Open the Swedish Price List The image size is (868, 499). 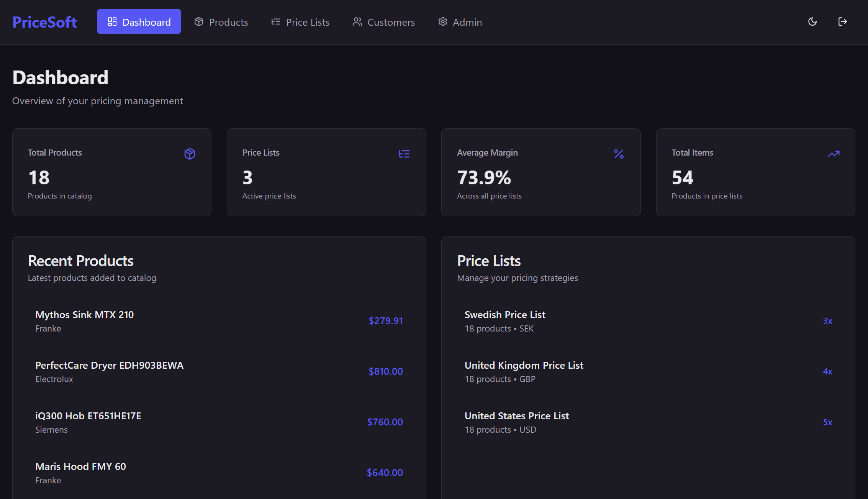505,315
